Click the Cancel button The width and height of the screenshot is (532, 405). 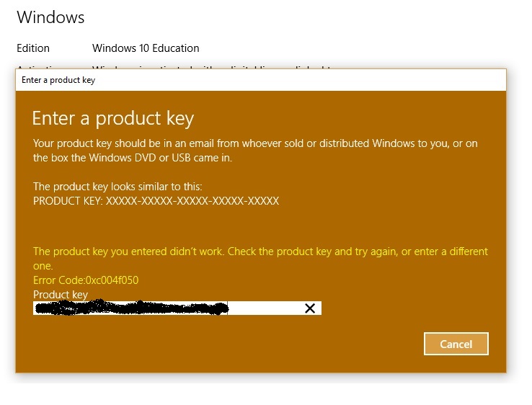(456, 344)
